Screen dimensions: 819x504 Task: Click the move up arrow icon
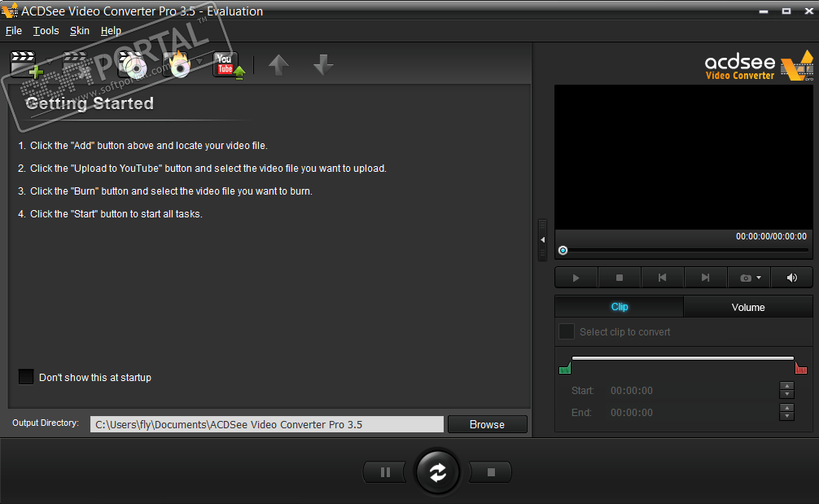[278, 65]
